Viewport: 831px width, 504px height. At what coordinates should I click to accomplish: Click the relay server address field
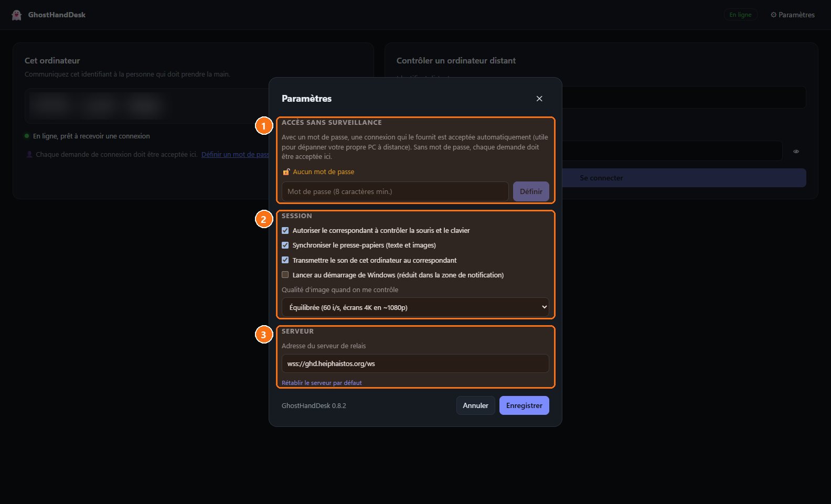click(415, 363)
